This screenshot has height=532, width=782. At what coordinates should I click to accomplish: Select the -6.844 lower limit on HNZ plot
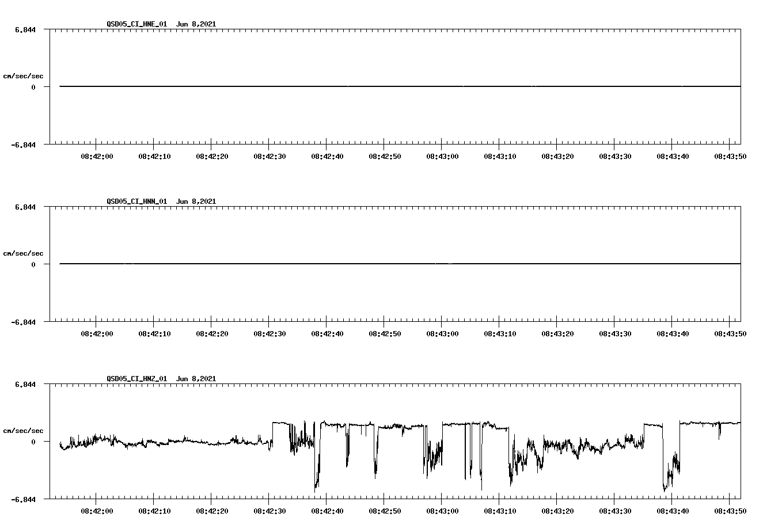click(24, 499)
